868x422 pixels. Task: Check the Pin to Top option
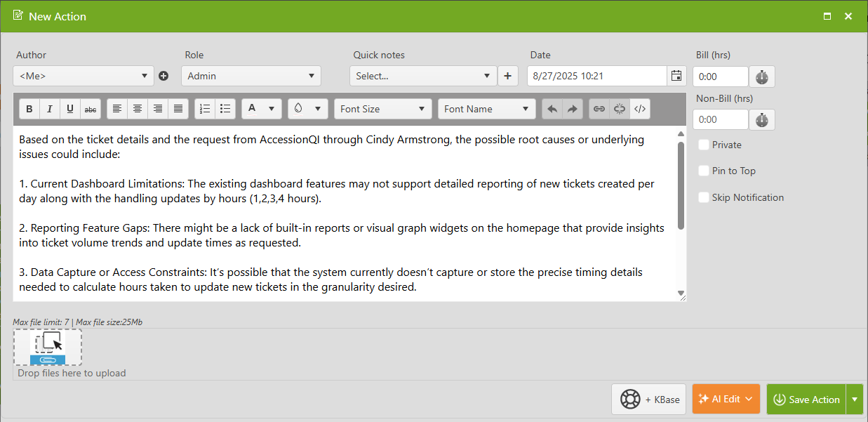click(704, 171)
